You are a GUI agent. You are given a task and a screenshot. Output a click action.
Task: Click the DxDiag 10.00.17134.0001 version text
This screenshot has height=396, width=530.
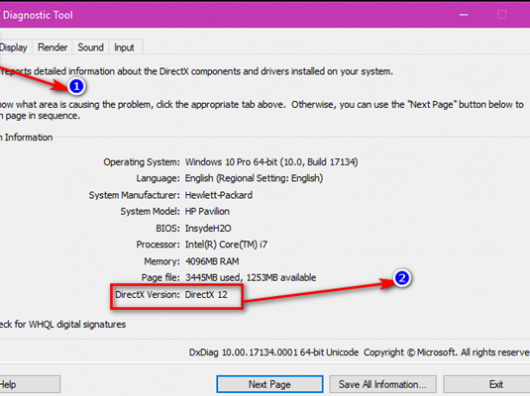pyautogui.click(x=273, y=352)
